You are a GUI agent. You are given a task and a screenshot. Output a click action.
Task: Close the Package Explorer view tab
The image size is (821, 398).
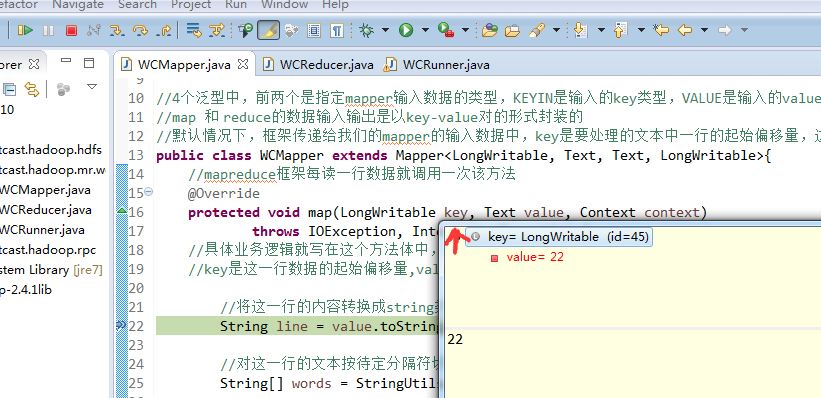[x=34, y=64]
